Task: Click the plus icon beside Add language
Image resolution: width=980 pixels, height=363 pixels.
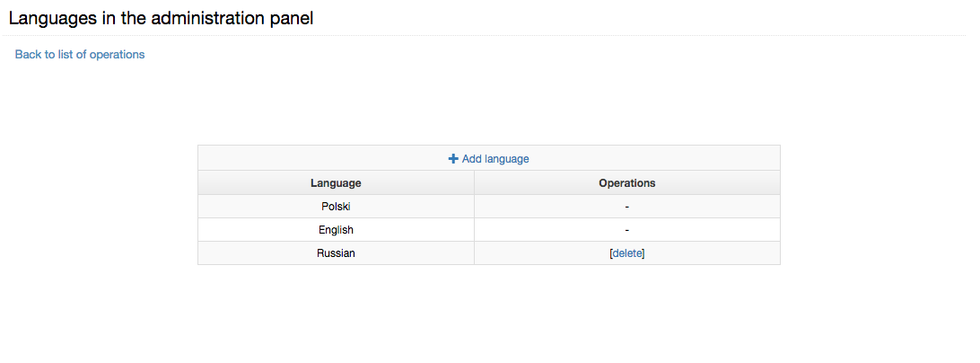Action: pyautogui.click(x=453, y=159)
